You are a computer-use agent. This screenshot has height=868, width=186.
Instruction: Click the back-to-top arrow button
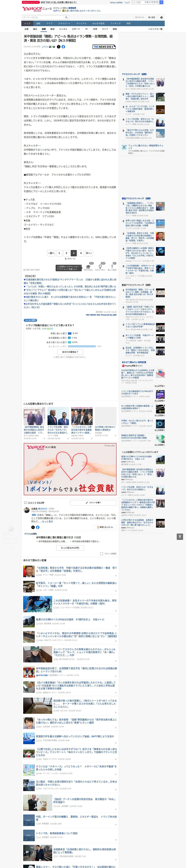[x=180, y=537]
